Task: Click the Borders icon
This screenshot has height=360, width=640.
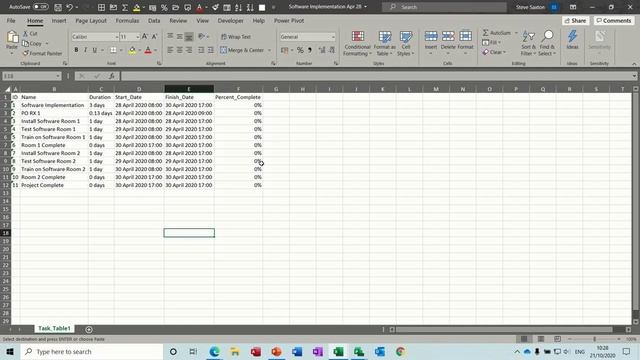Action: click(x=113, y=50)
